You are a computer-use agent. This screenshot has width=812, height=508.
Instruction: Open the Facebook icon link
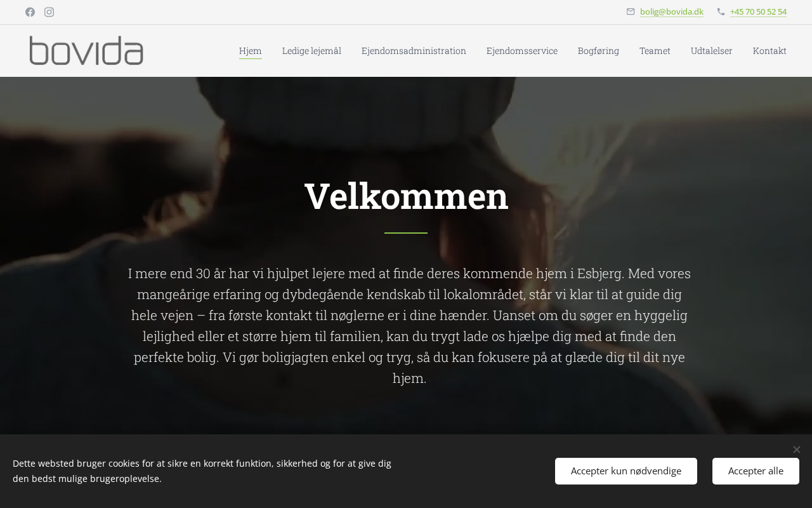click(30, 12)
